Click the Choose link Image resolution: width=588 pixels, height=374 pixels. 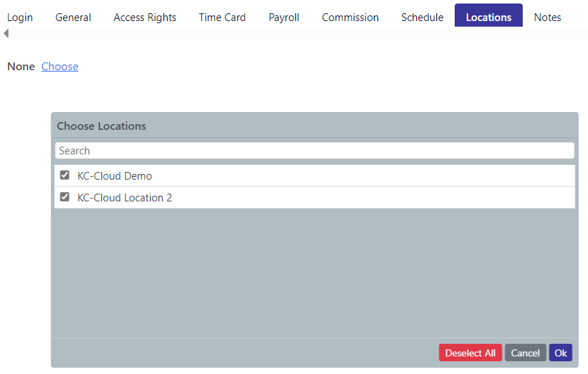tap(60, 67)
